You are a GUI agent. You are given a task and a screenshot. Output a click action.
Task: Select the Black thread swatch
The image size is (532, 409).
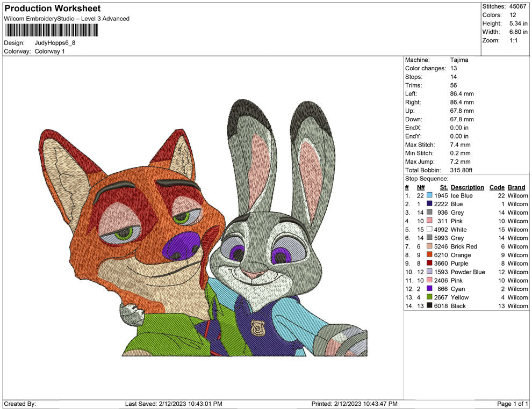(x=429, y=306)
